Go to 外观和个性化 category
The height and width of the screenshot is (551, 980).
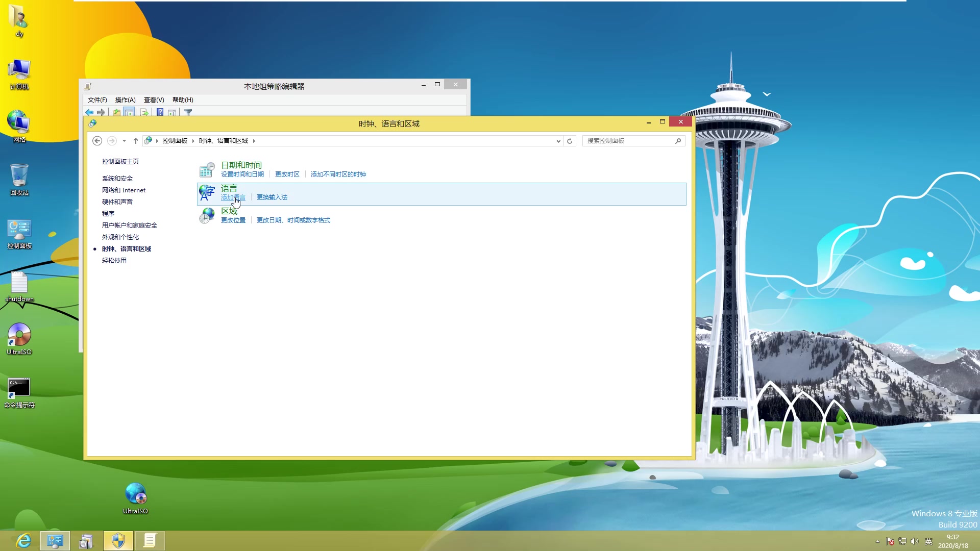click(120, 237)
